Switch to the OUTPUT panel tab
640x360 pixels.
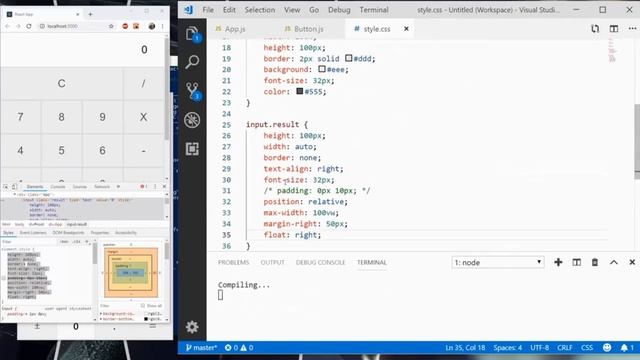[272, 262]
